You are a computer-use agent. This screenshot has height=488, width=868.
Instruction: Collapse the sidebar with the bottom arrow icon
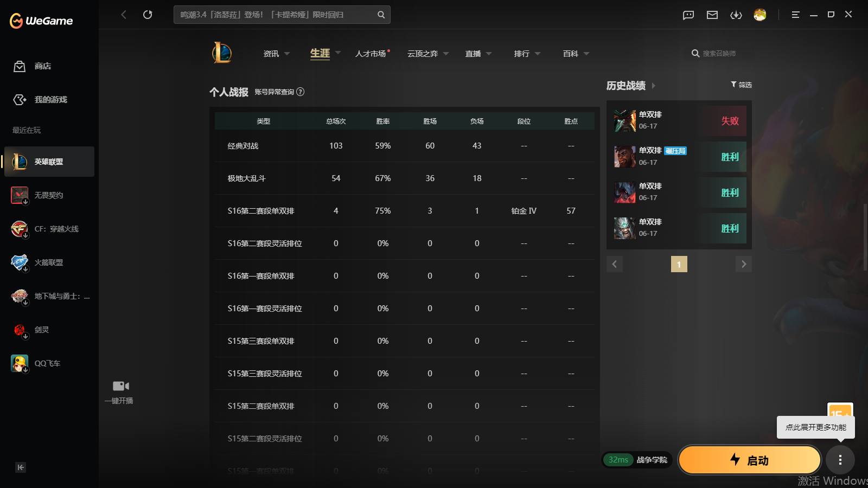[x=21, y=467]
